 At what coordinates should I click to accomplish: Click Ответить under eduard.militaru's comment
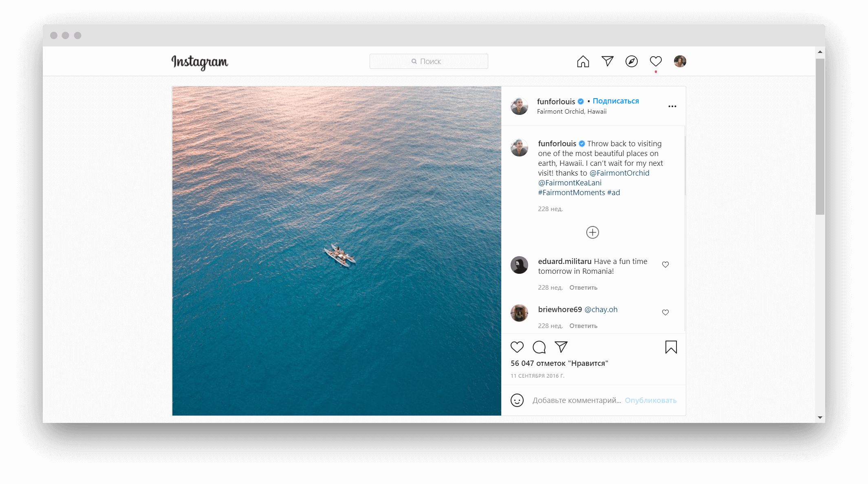coord(583,288)
